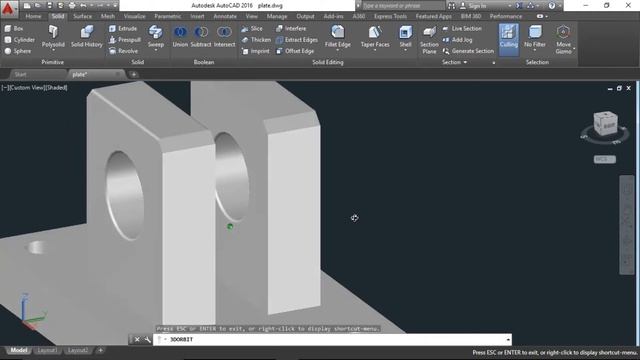
Task: Open the Home ribbon tab
Action: [x=33, y=16]
